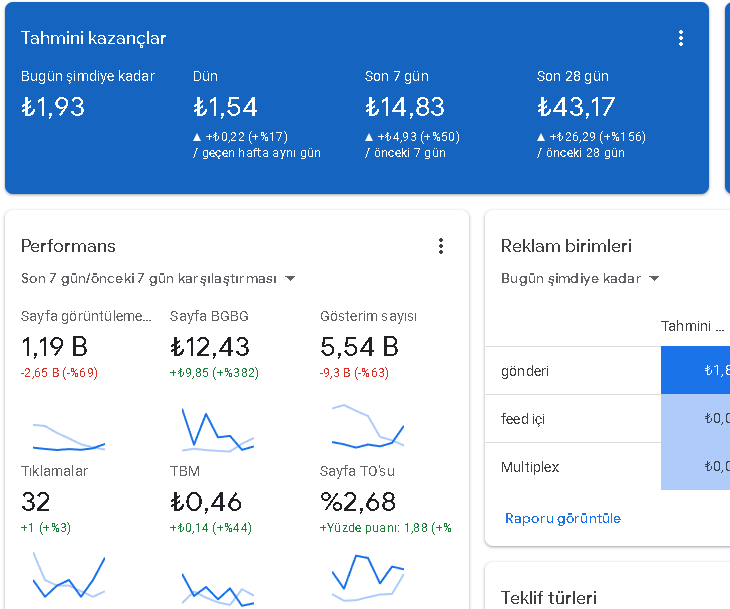
Task: Click the Tıklamalar sparkline chart
Action: (x=69, y=575)
